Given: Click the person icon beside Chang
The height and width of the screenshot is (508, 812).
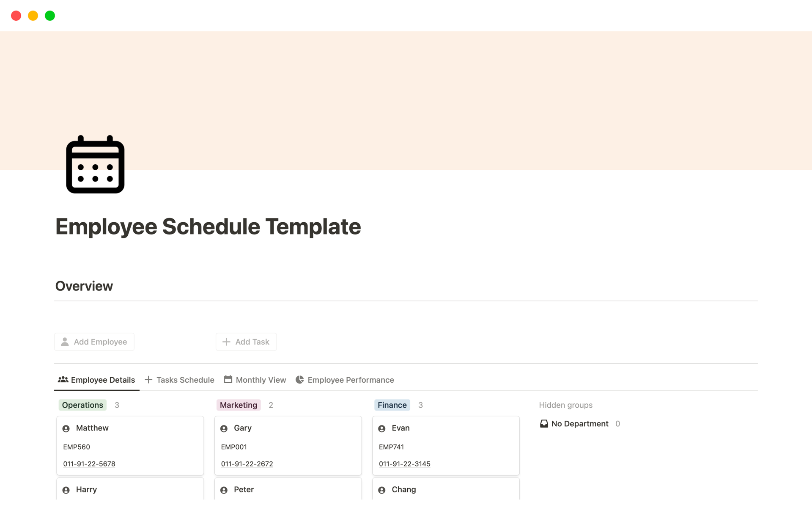Looking at the screenshot, I should point(381,490).
